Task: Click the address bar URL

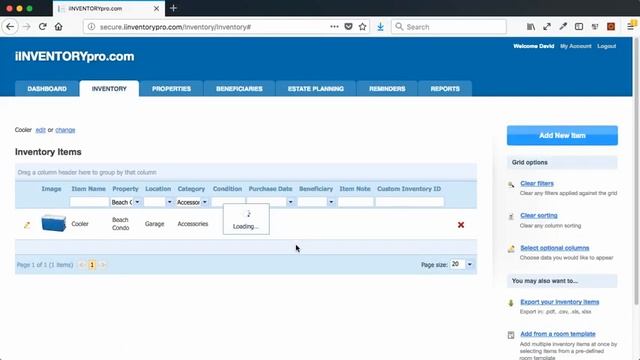Action: [176, 27]
